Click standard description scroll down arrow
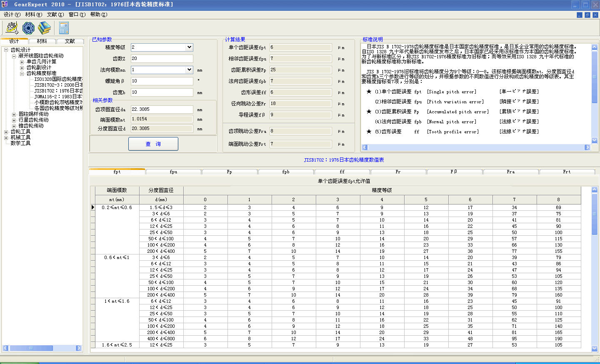This screenshot has width=600, height=364. click(595, 141)
